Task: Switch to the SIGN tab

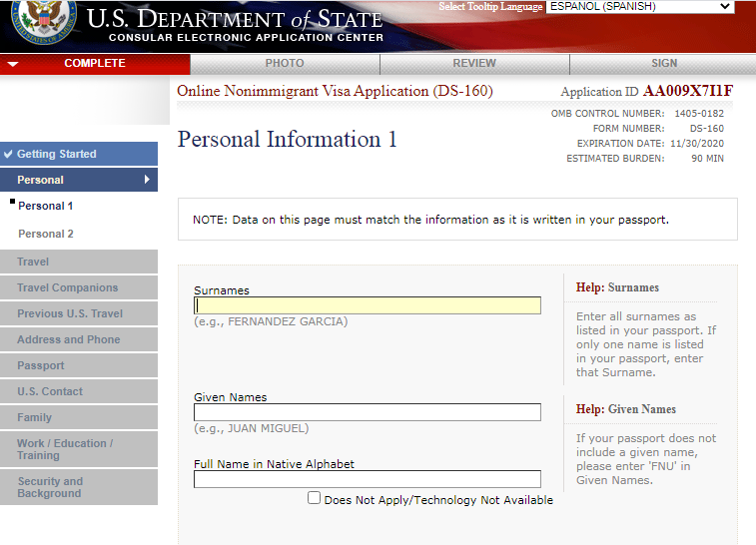Action: 664,64
